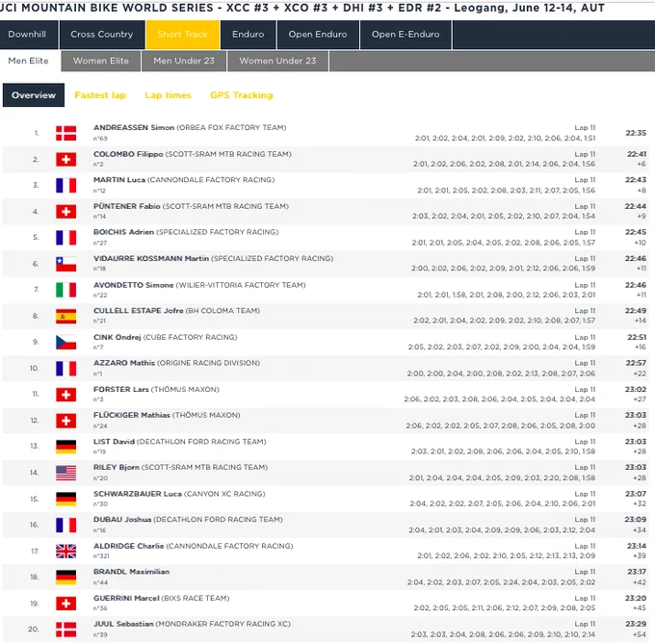Switch to the Cross Country tab
Screen dimensions: 655x644
point(101,35)
